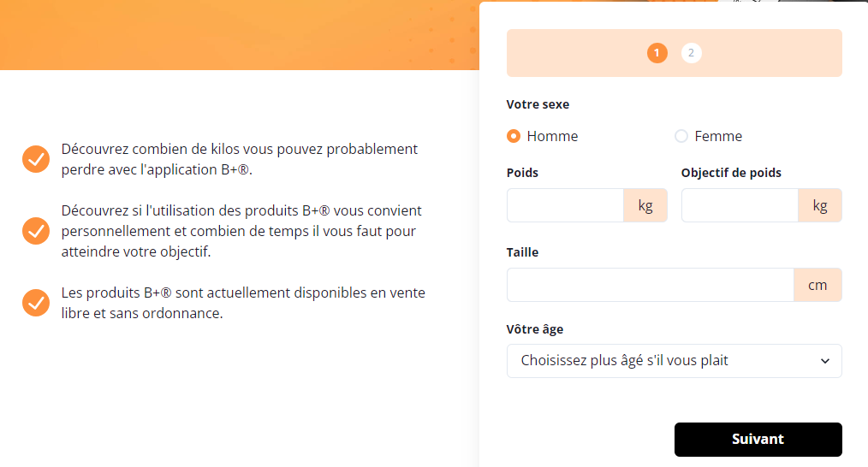Jump to step 2 circle indicator
This screenshot has width=868, height=467.
click(691, 53)
